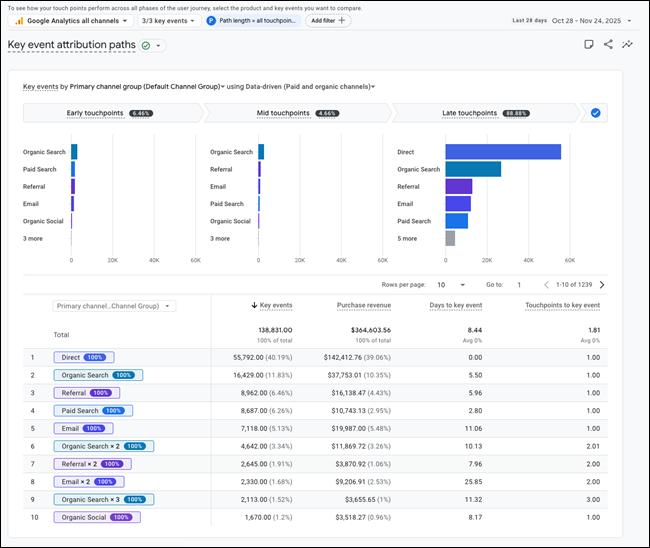The height and width of the screenshot is (548, 650).
Task: Click '3 more' in the Mid touchpoints chart
Action: click(x=220, y=238)
